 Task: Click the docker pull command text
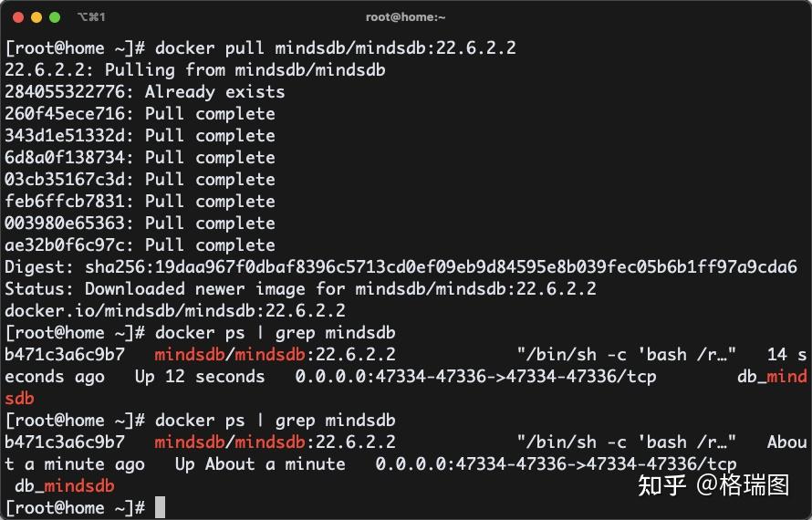click(x=335, y=47)
